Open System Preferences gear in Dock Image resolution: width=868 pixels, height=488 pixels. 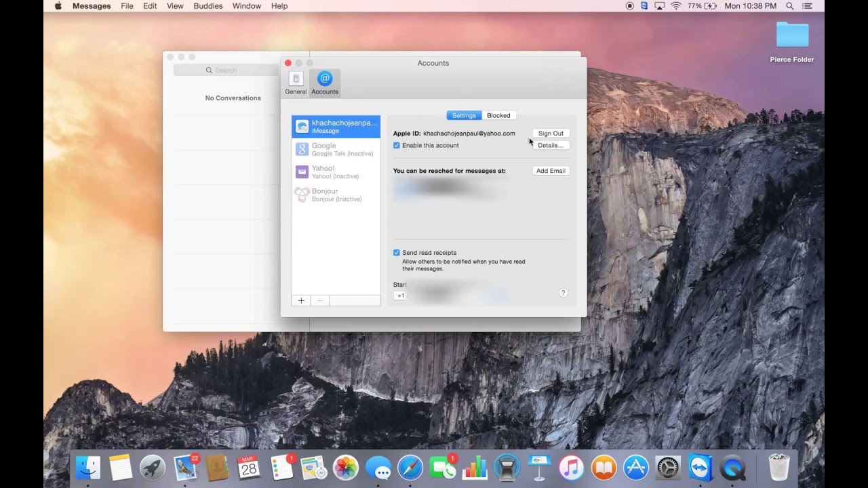pyautogui.click(x=668, y=468)
